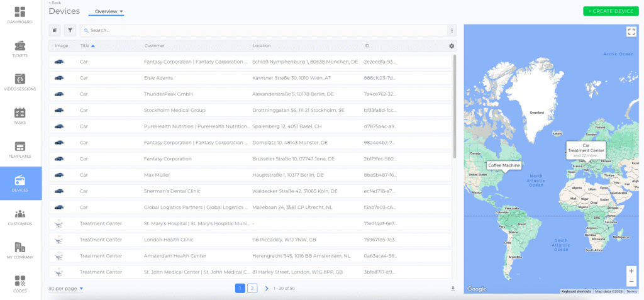Toggle fullscreen view on the map

[631, 32]
